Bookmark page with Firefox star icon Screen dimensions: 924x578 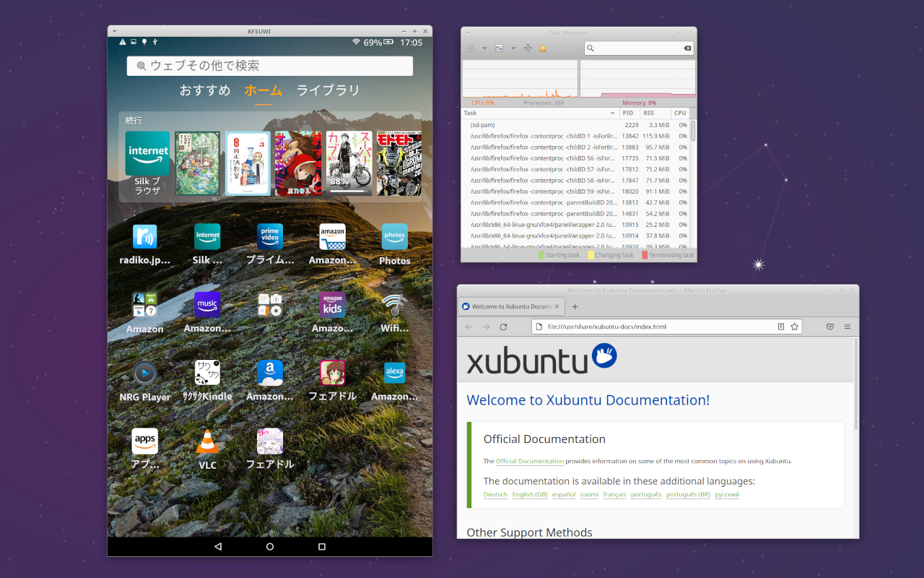[x=795, y=327]
